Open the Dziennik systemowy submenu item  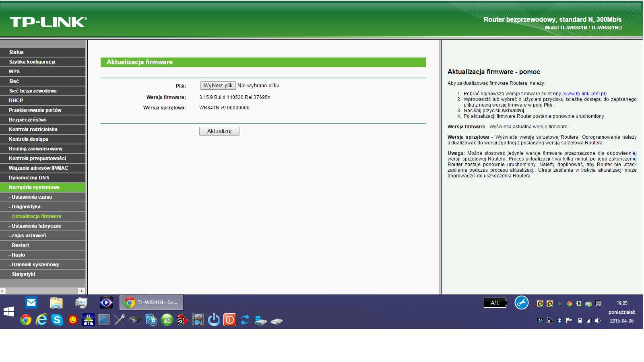[x=35, y=265]
